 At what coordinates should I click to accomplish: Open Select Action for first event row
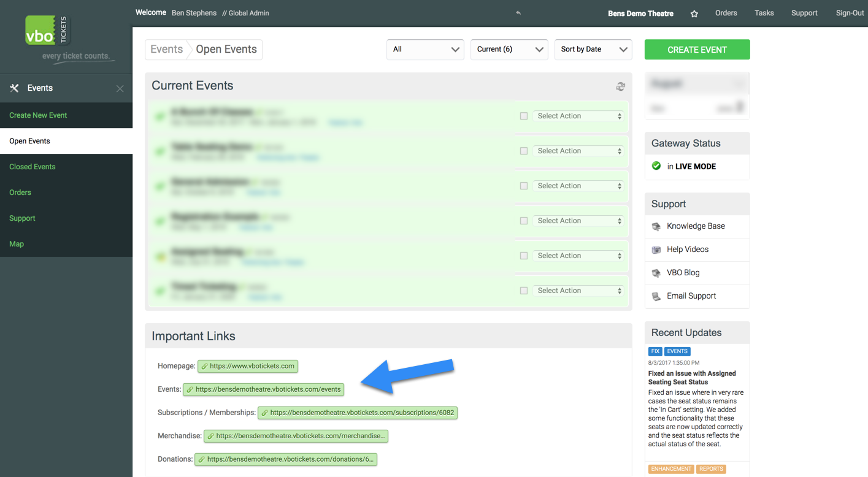pyautogui.click(x=578, y=116)
